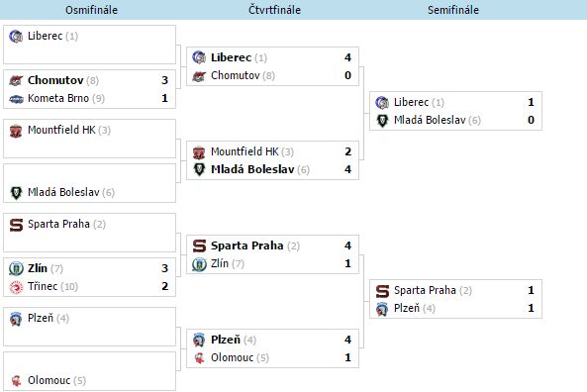The image size is (587, 392).
Task: Click the Liberec vs Mladá Boleslav semifinal box
Action: coord(455,111)
